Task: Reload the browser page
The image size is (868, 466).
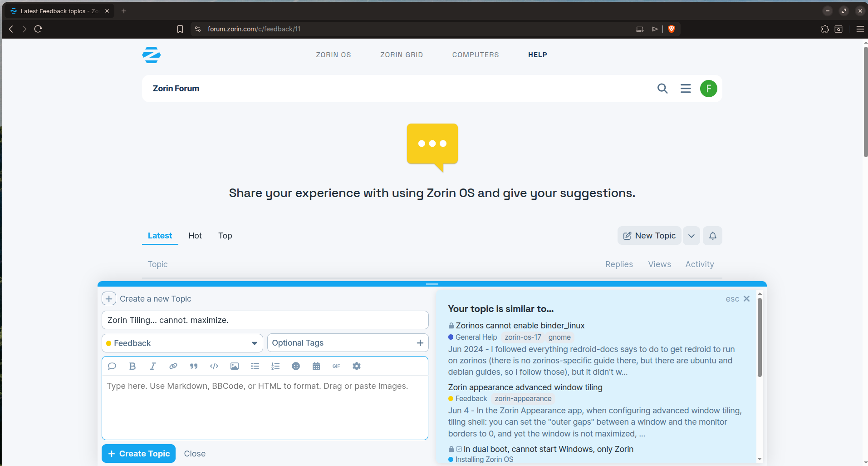Action: pyautogui.click(x=38, y=29)
